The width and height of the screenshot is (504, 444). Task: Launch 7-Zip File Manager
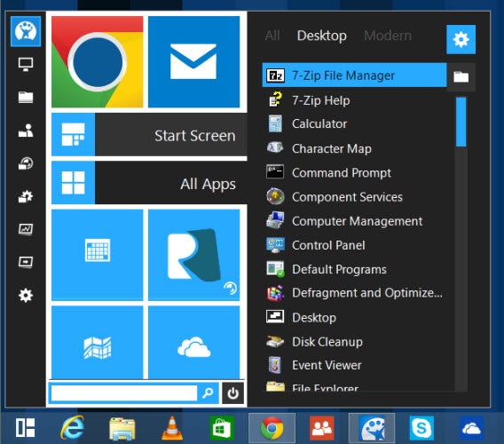tap(354, 75)
